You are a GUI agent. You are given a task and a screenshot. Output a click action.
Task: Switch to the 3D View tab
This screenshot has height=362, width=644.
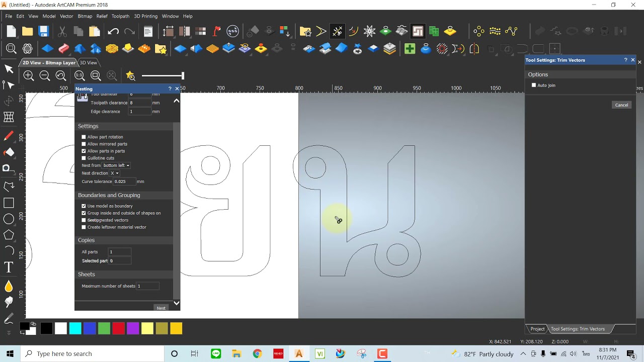(x=88, y=63)
